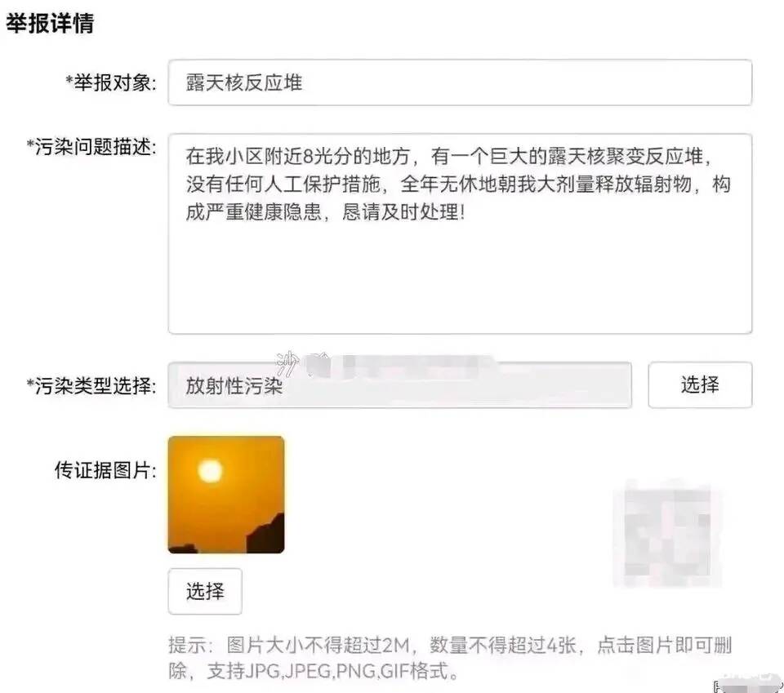Click the 举报对象 input field
This screenshot has height=693, width=784.
click(460, 82)
